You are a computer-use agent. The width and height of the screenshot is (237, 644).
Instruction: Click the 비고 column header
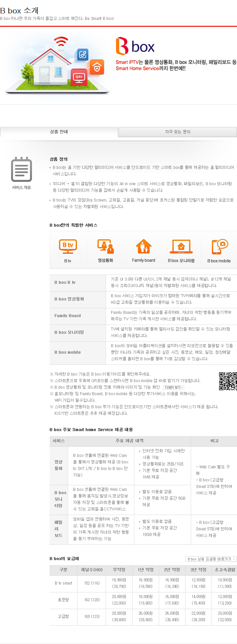[x=214, y=441]
